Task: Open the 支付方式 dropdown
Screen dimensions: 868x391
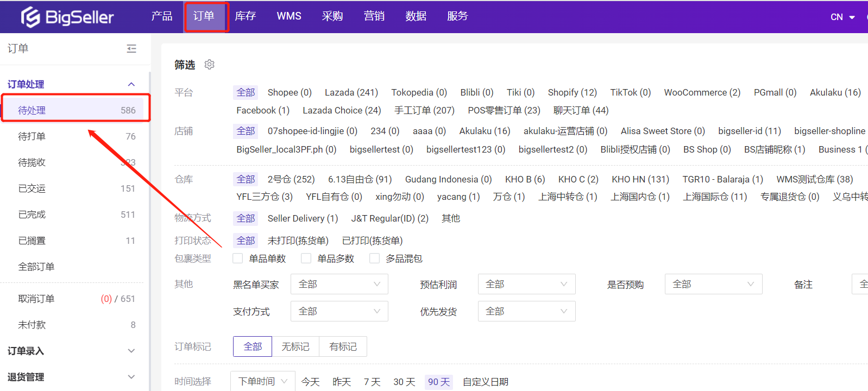Action: (x=339, y=311)
